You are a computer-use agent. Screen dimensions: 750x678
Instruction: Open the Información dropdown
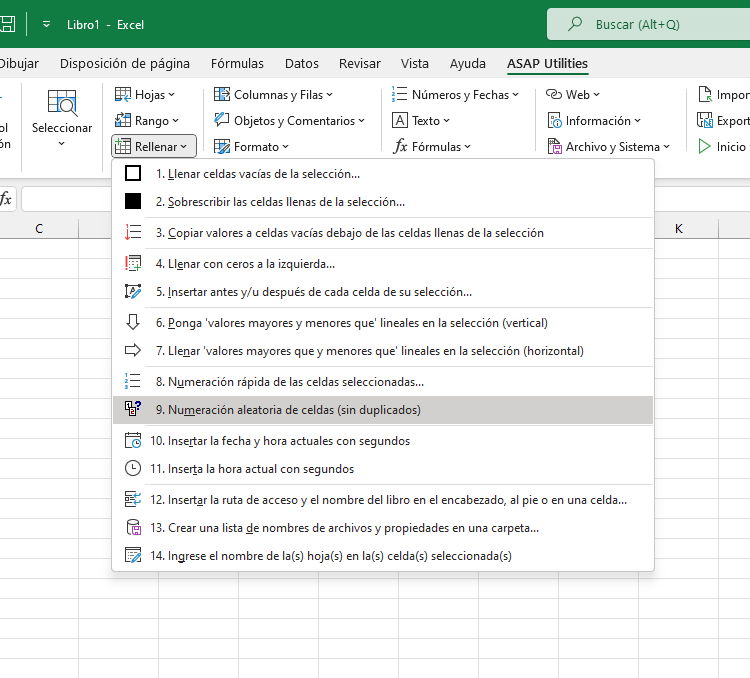tap(594, 121)
